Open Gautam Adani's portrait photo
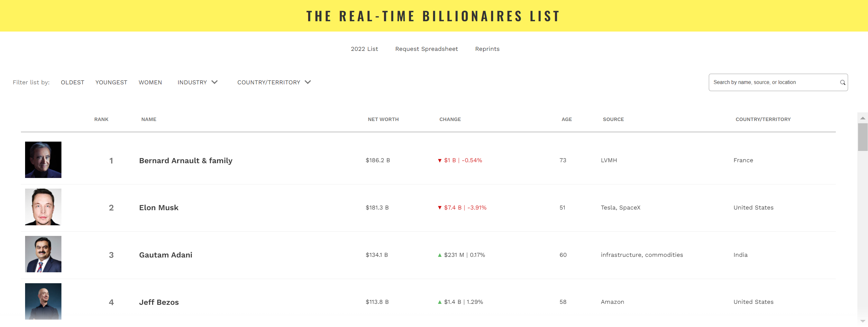 [x=43, y=254]
